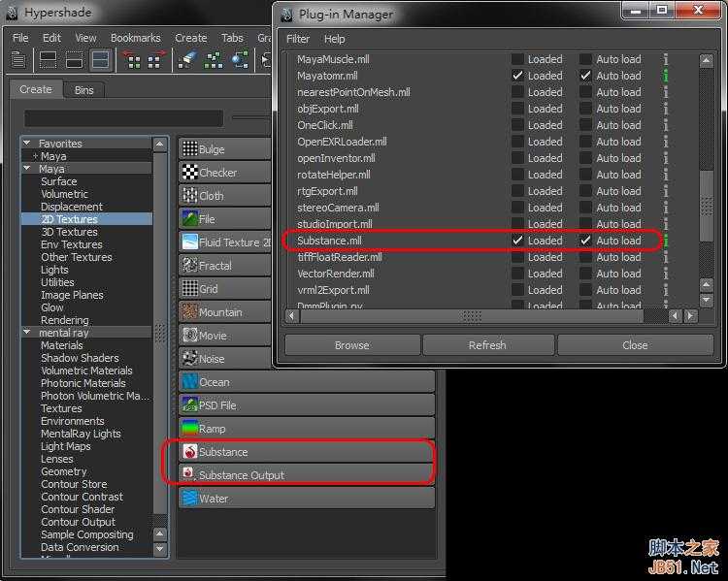Click Browse button in Plug-in Manager
This screenshot has width=728, height=581.
[352, 345]
